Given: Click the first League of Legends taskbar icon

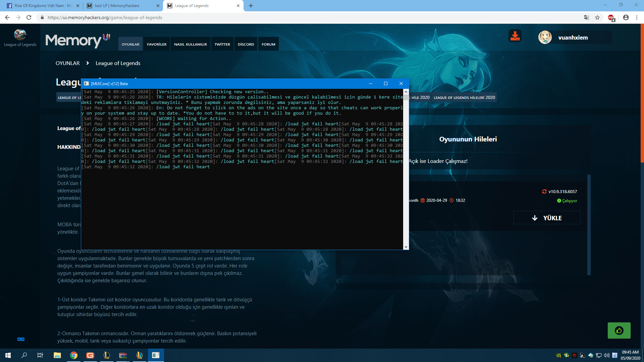Looking at the screenshot, I should coord(107,355).
